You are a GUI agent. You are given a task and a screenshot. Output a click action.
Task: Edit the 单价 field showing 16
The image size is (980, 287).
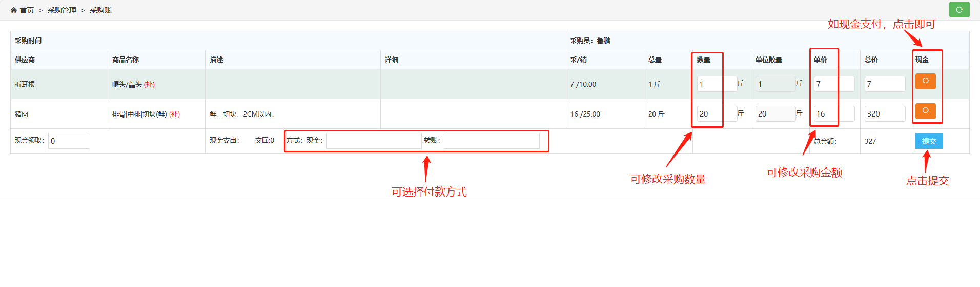pos(833,114)
